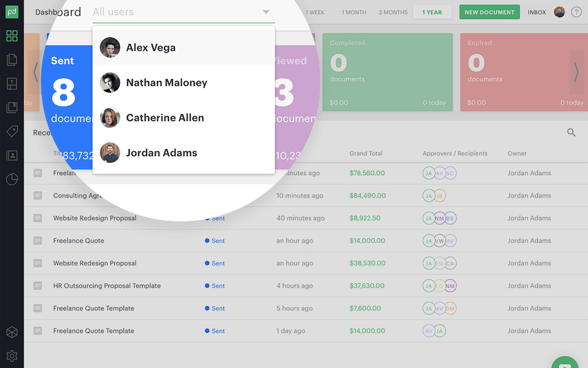This screenshot has height=368, width=588.
Task: Click document icon for HR Outsourcing Proposal row
Action: pos(37,286)
